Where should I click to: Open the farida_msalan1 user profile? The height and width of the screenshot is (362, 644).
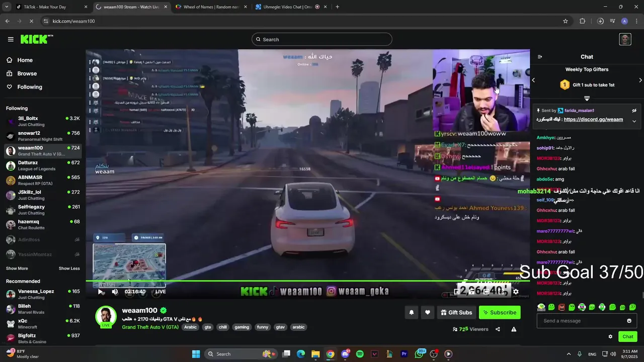click(x=579, y=111)
